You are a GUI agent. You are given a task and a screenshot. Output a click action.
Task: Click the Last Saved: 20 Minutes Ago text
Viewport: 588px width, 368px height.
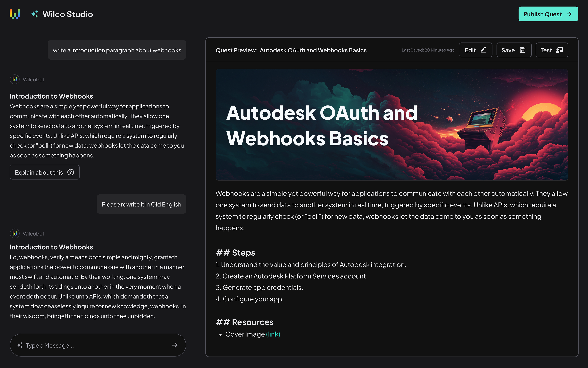coord(428,50)
